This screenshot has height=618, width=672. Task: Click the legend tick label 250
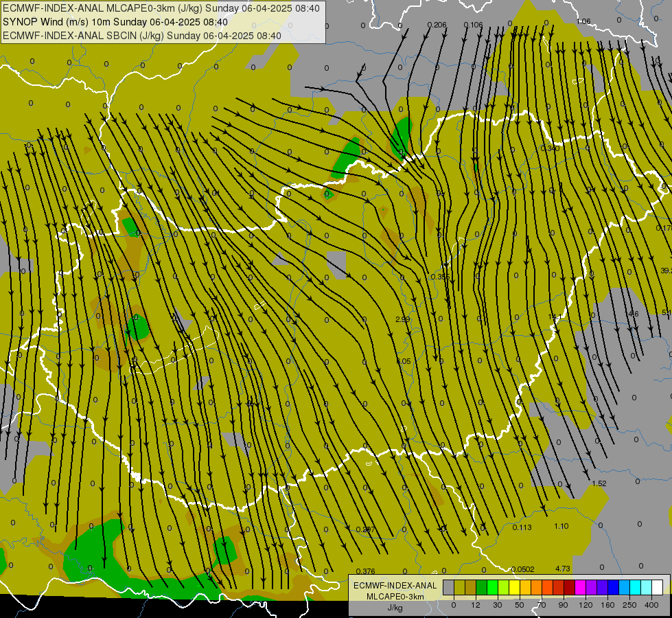[x=629, y=605]
